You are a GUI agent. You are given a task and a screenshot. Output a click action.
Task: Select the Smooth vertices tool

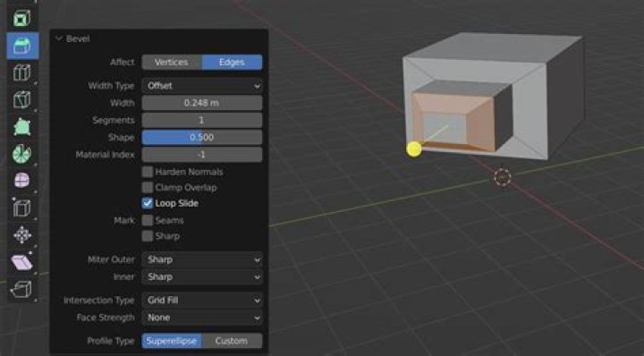[x=22, y=181]
